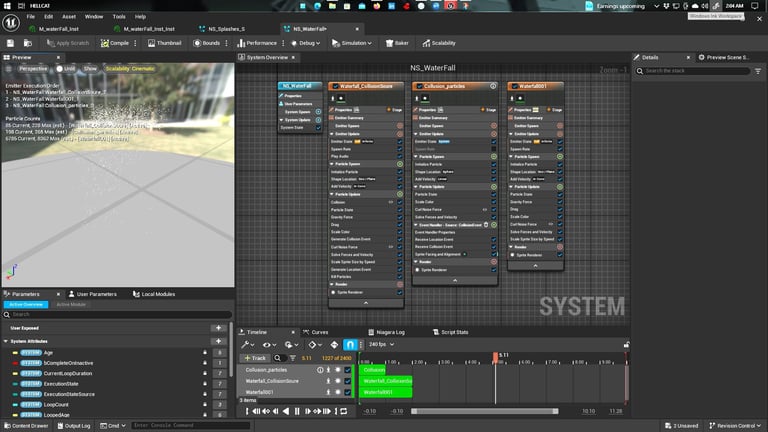
Task: Click the timeline lock icon
Action: 626,345
